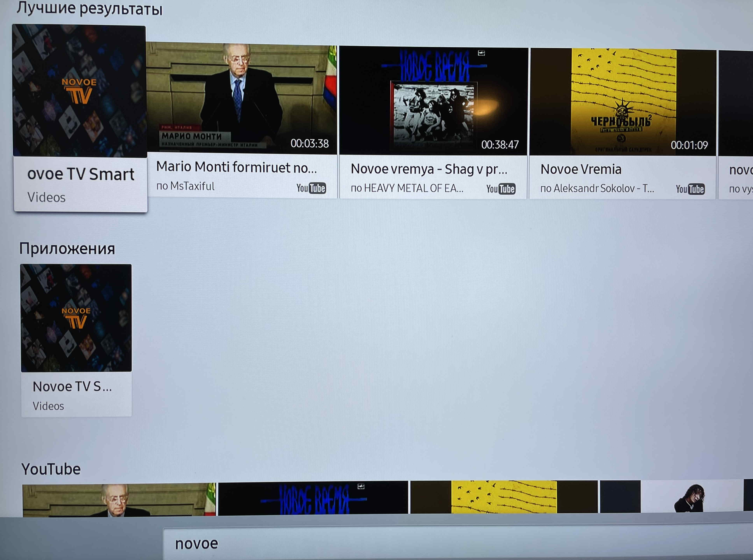753x560 pixels.
Task: Click into the search field containing "novoe"
Action: 458,544
